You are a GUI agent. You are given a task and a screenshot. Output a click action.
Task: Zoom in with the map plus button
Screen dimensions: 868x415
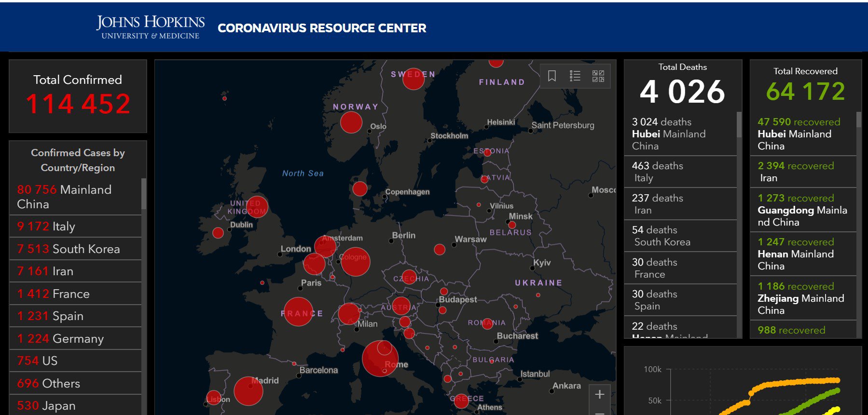pyautogui.click(x=600, y=394)
